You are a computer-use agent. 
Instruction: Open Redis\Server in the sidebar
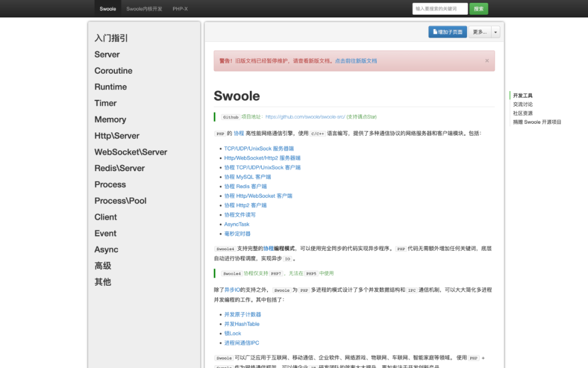(x=120, y=168)
